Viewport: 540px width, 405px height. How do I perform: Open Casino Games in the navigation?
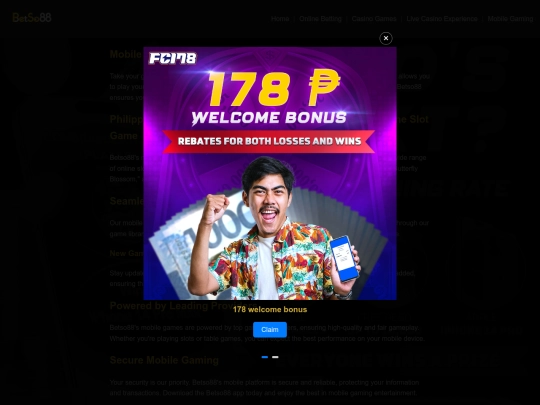click(x=374, y=19)
